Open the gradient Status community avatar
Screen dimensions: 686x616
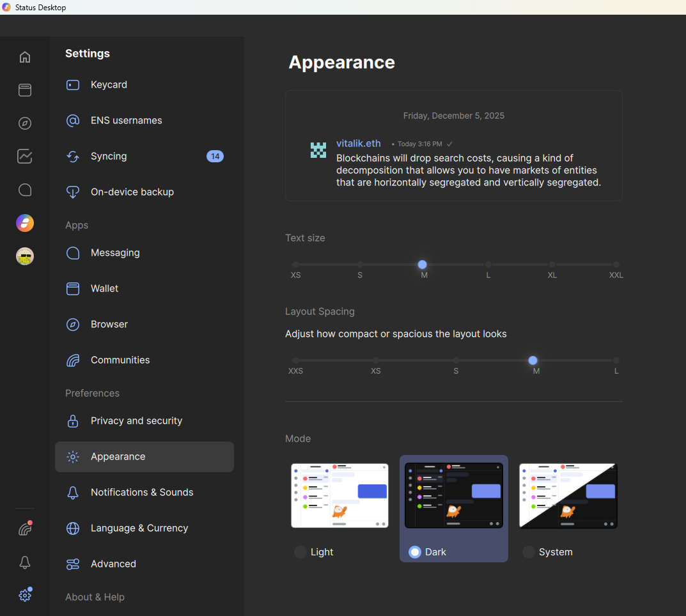click(x=25, y=223)
